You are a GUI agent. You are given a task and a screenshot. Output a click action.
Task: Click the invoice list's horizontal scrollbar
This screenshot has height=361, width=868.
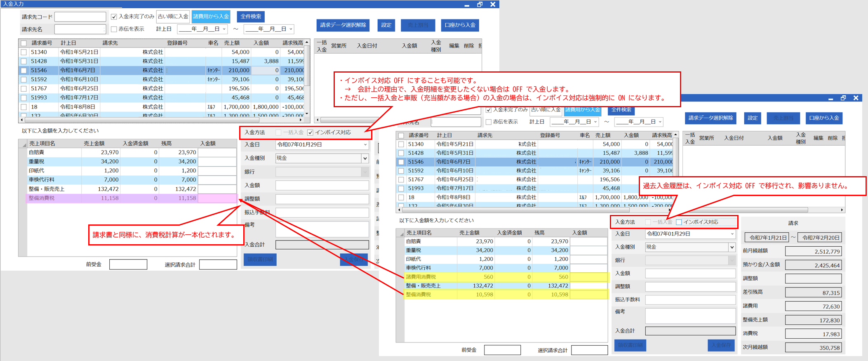[x=161, y=120]
